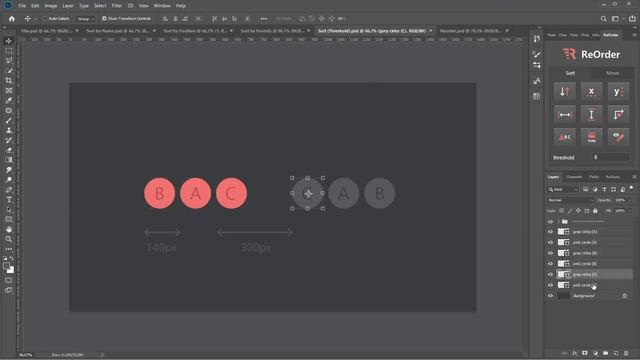Hide the pink circle (A) layer
Viewport: 640px width, 360px height.
pyautogui.click(x=550, y=242)
